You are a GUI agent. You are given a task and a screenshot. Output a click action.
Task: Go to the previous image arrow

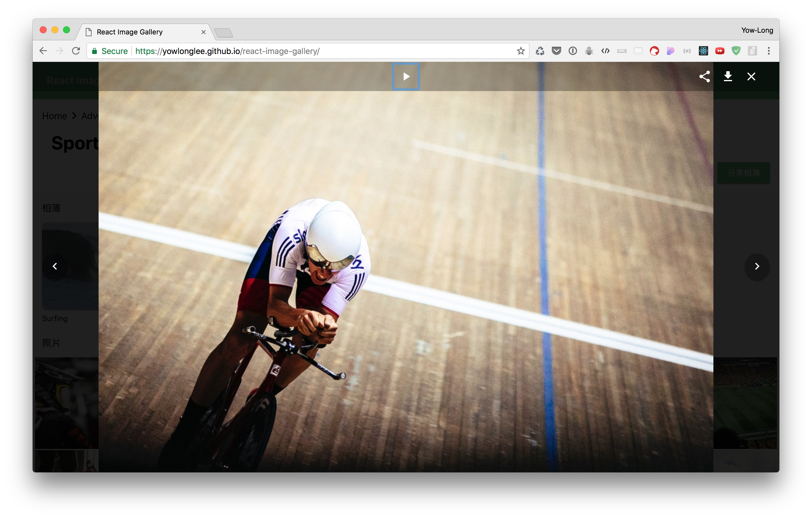point(55,267)
